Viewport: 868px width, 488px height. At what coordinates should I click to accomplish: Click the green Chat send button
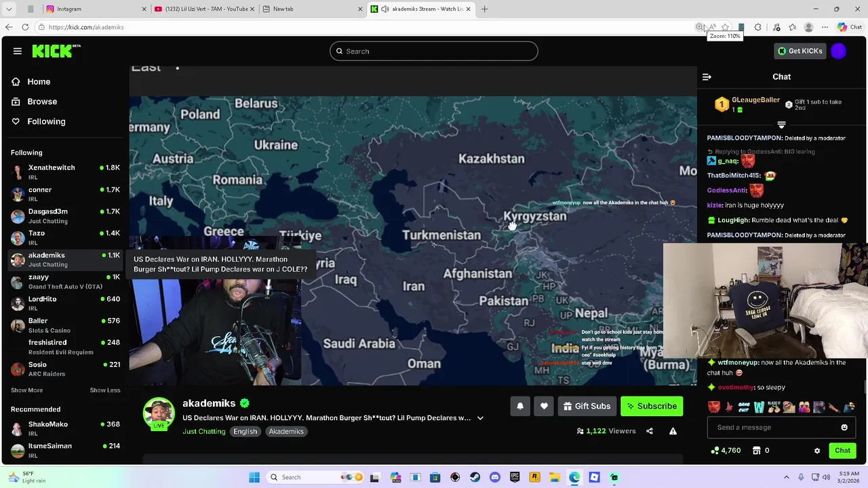842,451
